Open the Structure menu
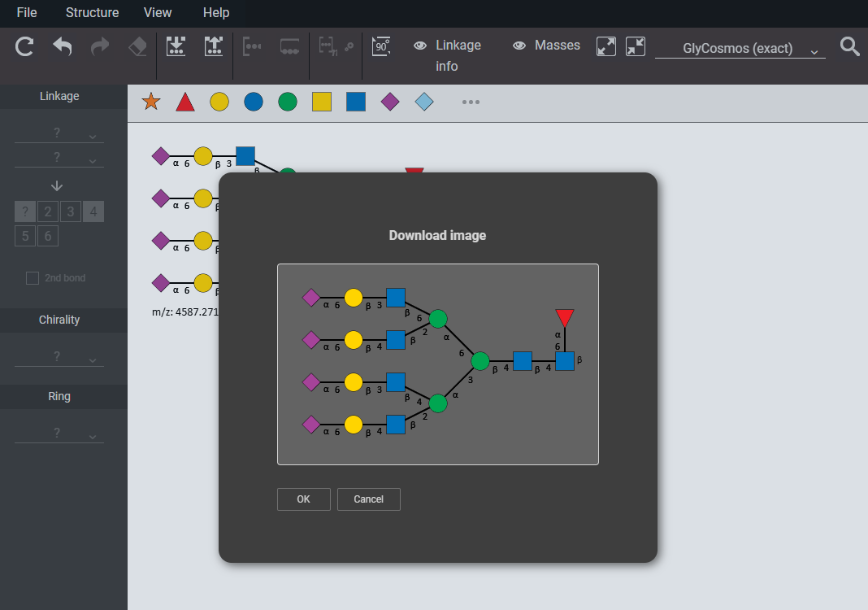 (92, 12)
